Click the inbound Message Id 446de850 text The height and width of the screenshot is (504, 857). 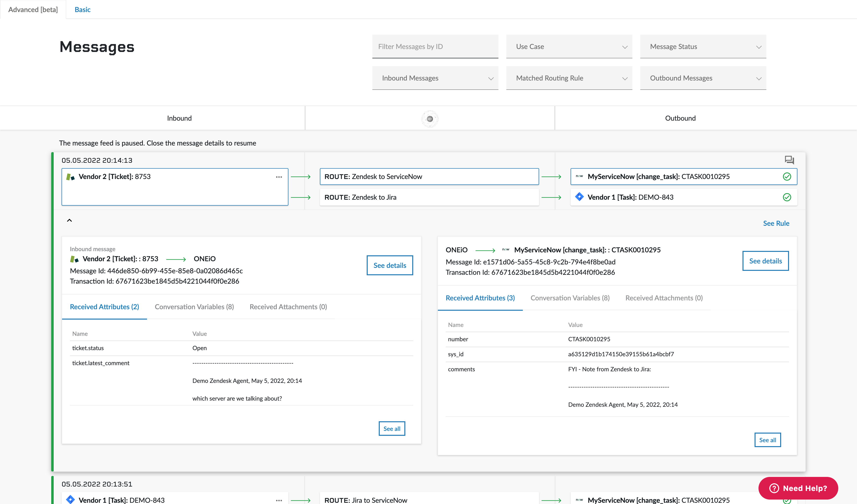156,271
